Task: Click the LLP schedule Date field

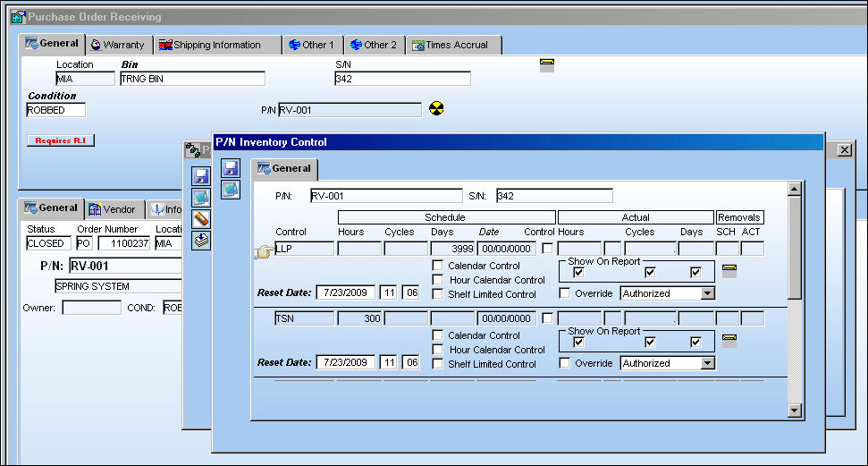Action: click(506, 249)
